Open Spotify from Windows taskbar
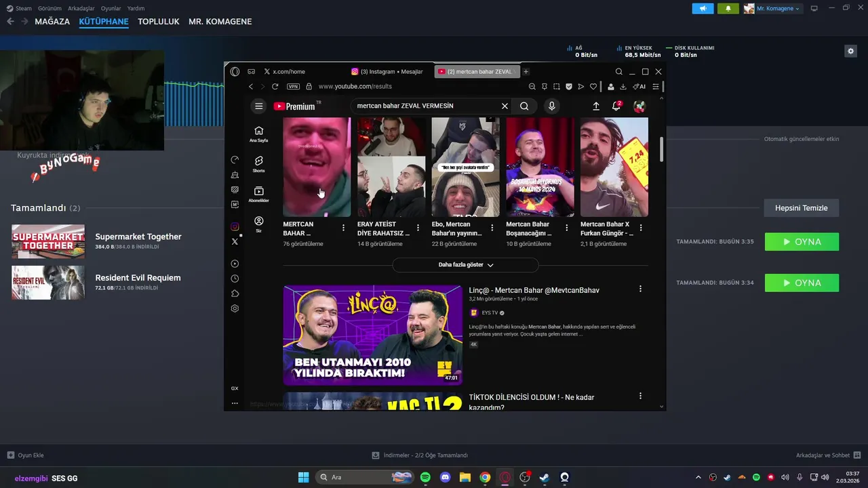Screen dimensions: 868x488 425,477
